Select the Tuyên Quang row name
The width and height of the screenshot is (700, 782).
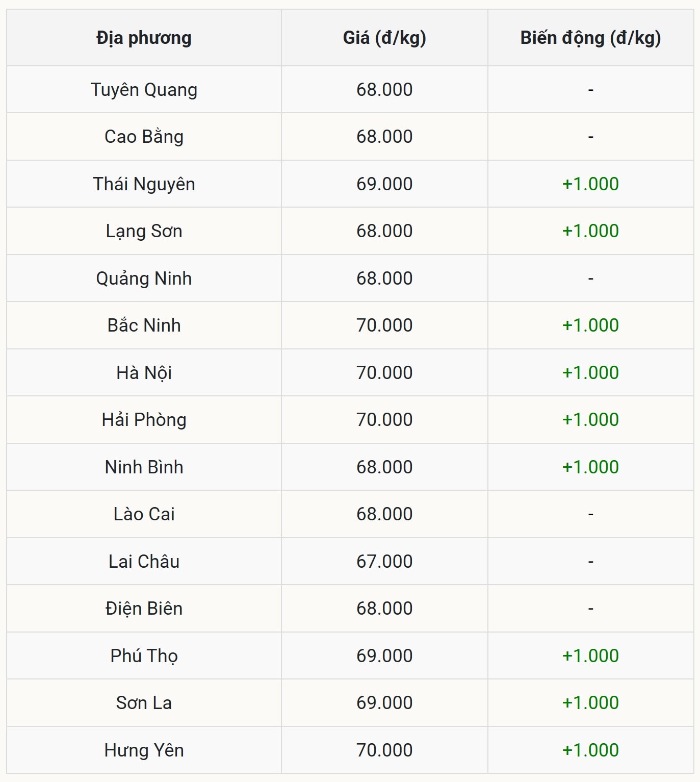144,90
